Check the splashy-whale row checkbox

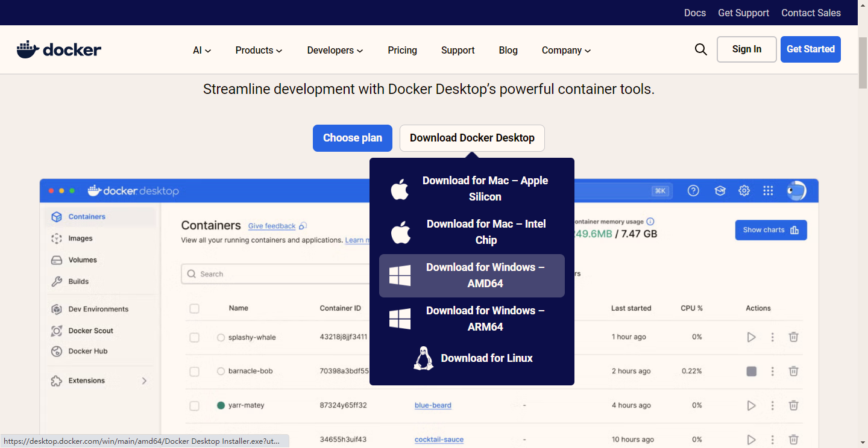click(x=194, y=337)
